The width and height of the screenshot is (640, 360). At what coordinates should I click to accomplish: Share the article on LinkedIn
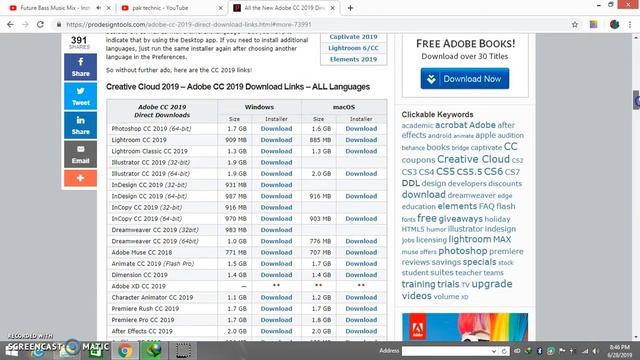pos(80,125)
